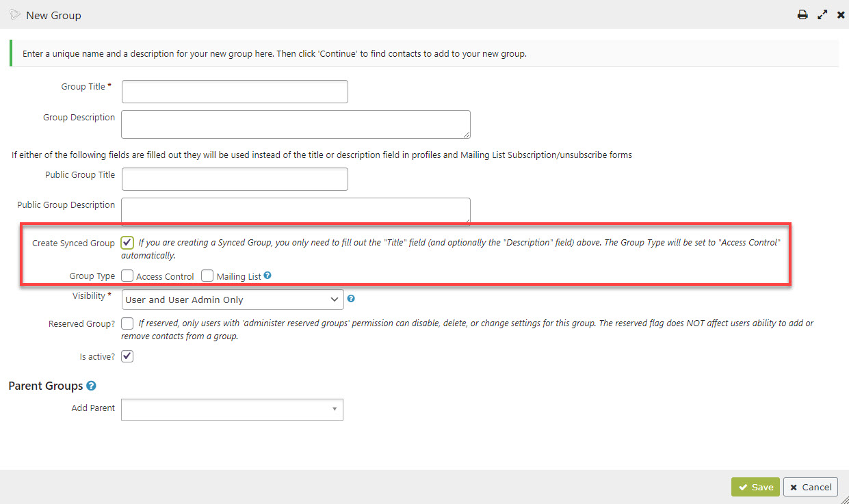Screen dimensions: 849x504
Task: Open the help icon next to Mailing List
Action: click(x=267, y=276)
